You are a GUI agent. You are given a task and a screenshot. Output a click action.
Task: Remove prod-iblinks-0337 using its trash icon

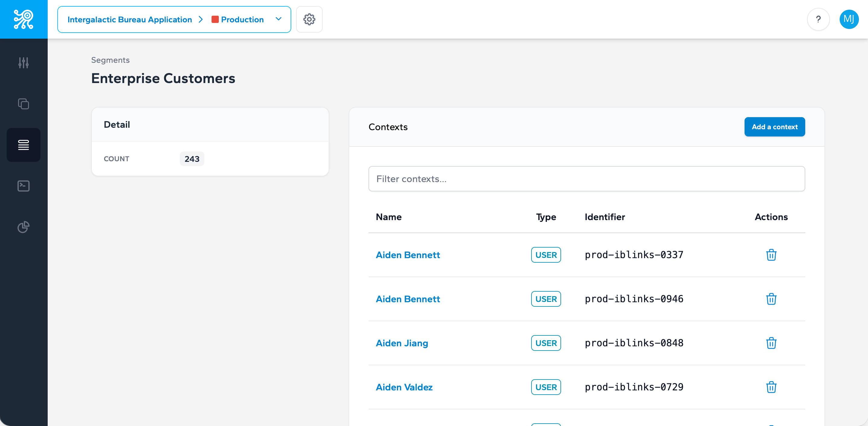[771, 255]
